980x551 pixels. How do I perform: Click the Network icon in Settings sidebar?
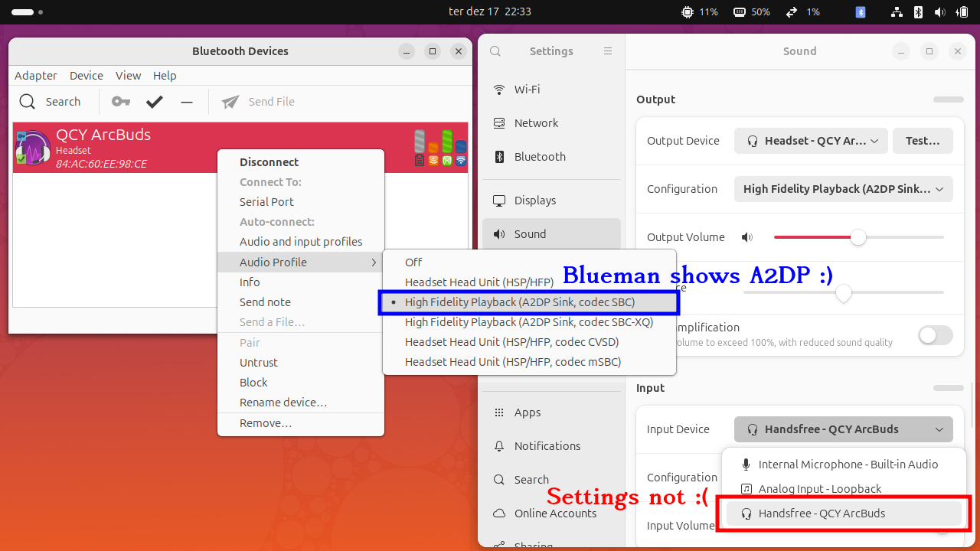[499, 123]
